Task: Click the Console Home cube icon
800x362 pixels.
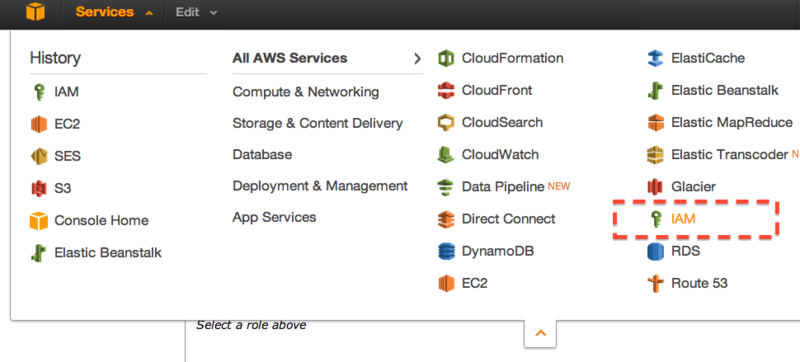Action: 39,221
